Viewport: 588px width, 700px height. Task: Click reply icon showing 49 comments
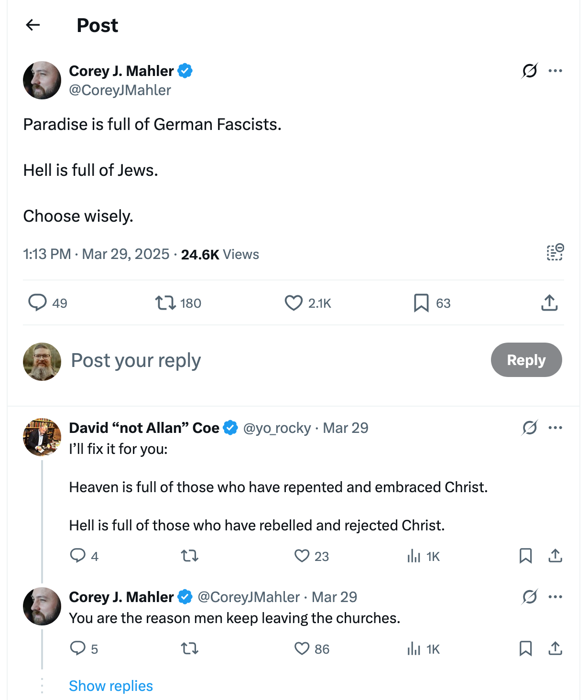[38, 303]
